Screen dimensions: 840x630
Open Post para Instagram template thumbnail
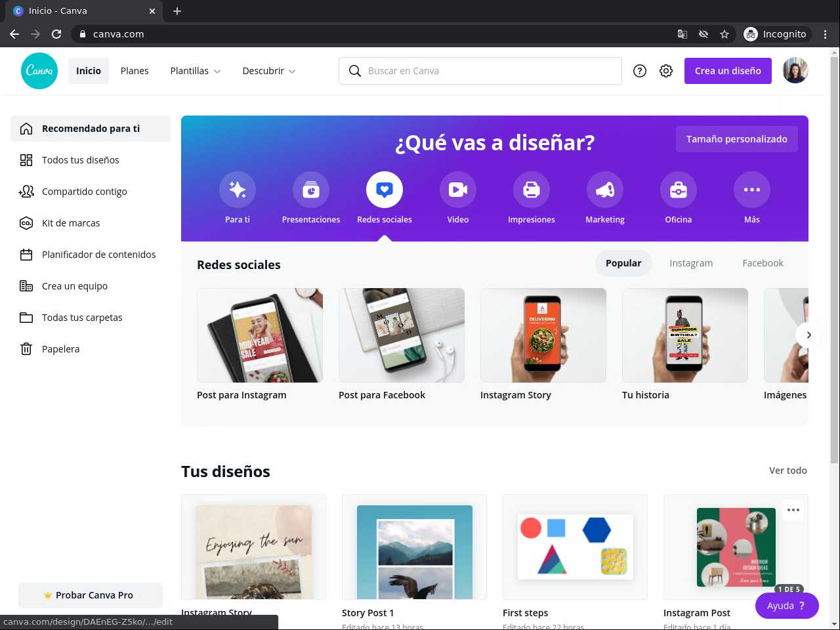tap(260, 335)
